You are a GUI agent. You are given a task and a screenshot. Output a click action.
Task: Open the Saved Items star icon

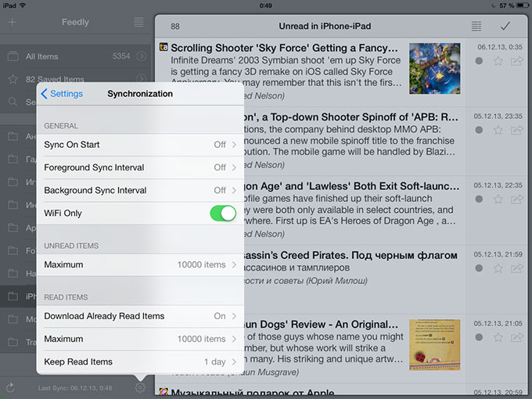coord(13,79)
